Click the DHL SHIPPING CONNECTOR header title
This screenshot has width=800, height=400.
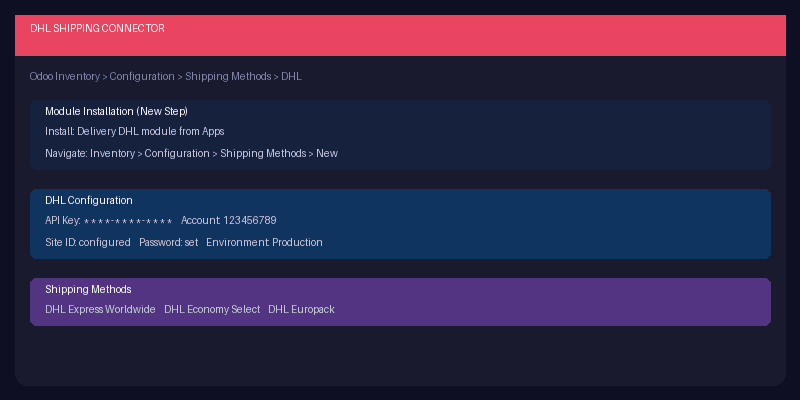[x=97, y=29]
